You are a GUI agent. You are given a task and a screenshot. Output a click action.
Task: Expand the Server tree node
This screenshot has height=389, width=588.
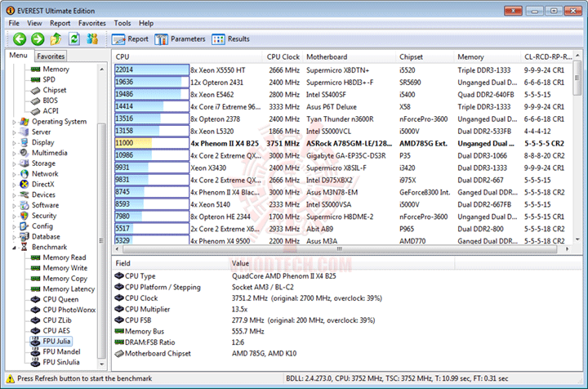14,132
